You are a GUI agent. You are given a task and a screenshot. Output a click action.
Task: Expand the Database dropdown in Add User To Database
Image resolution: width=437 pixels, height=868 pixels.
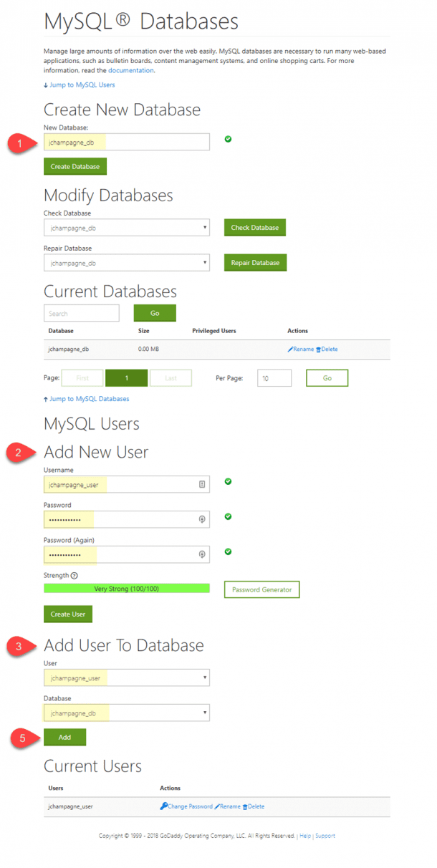(127, 713)
